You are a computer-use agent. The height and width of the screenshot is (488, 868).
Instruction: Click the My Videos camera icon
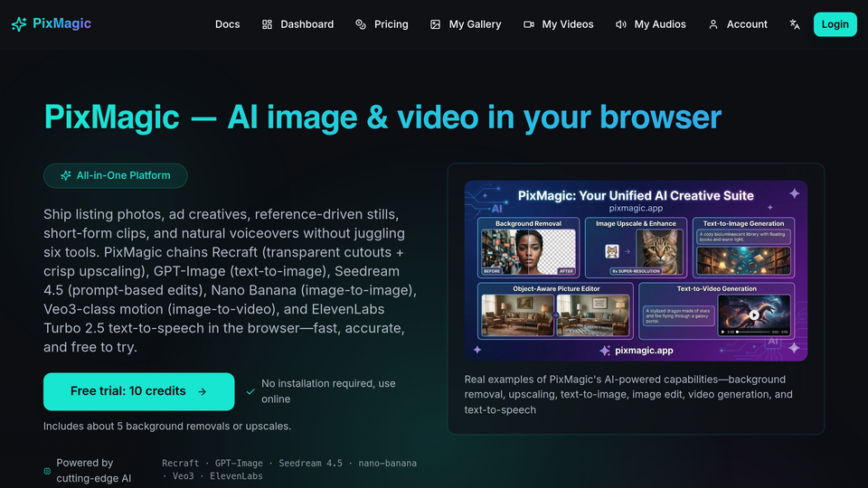pyautogui.click(x=529, y=24)
